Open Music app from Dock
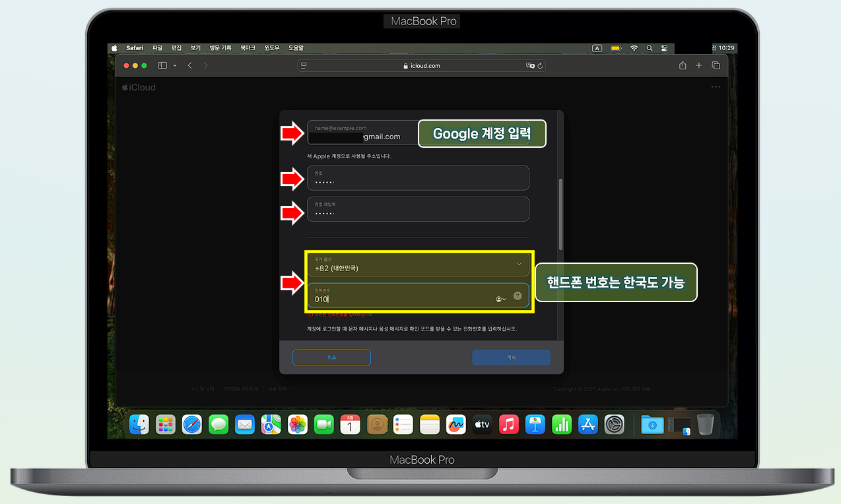Viewport: 841px width, 504px height. (509, 424)
